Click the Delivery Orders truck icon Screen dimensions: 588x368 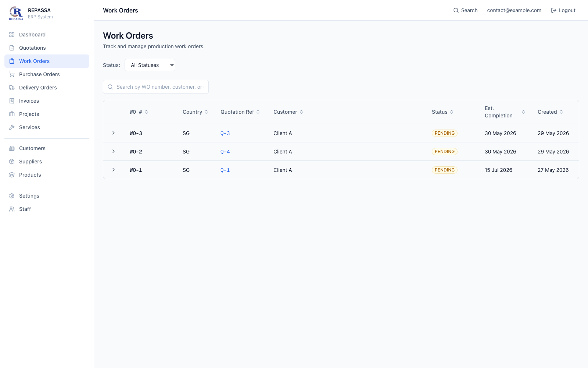pyautogui.click(x=12, y=88)
